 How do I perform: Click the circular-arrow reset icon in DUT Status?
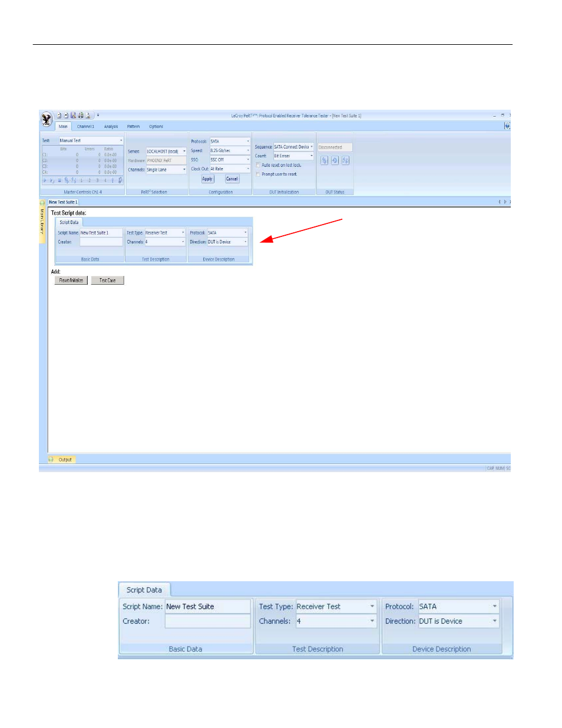coord(335,160)
